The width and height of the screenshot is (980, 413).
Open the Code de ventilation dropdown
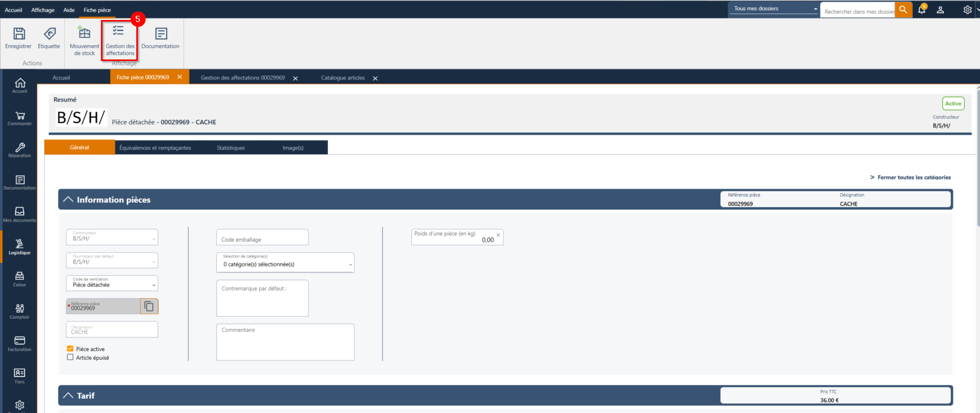point(112,283)
